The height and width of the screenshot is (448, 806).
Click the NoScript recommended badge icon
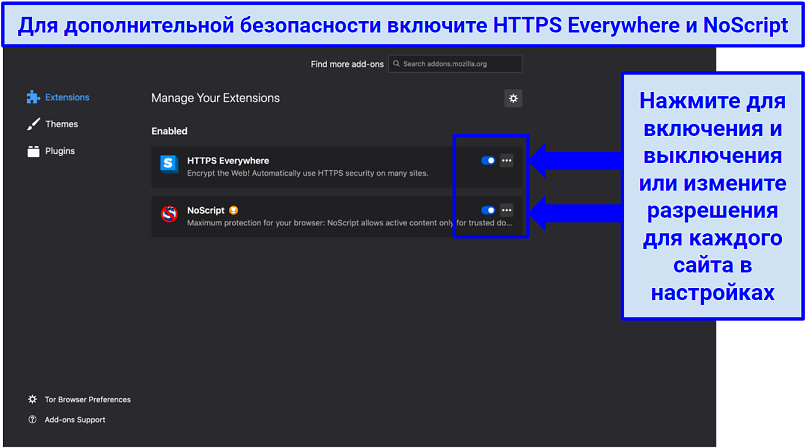click(233, 210)
